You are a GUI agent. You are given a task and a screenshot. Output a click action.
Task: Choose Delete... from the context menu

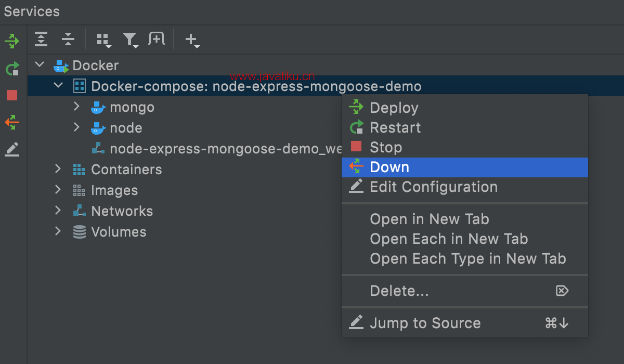pos(464,291)
